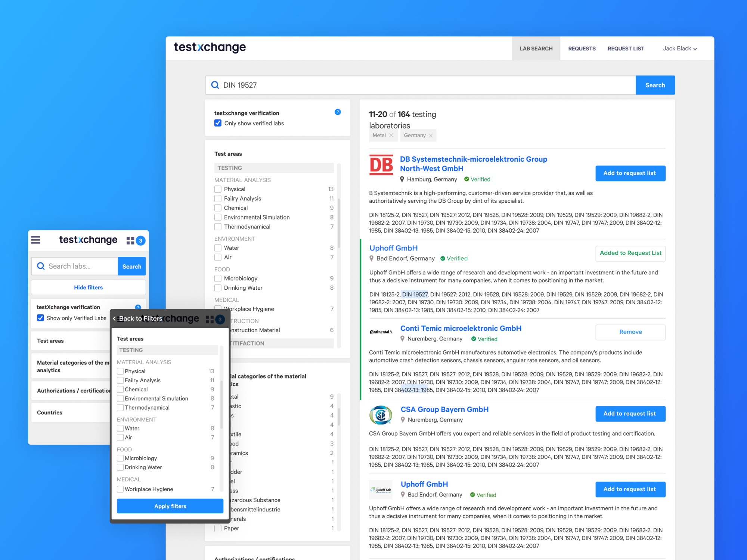This screenshot has height=560, width=747.
Task: Click Apply filters in mobile overlay
Action: 170,506
